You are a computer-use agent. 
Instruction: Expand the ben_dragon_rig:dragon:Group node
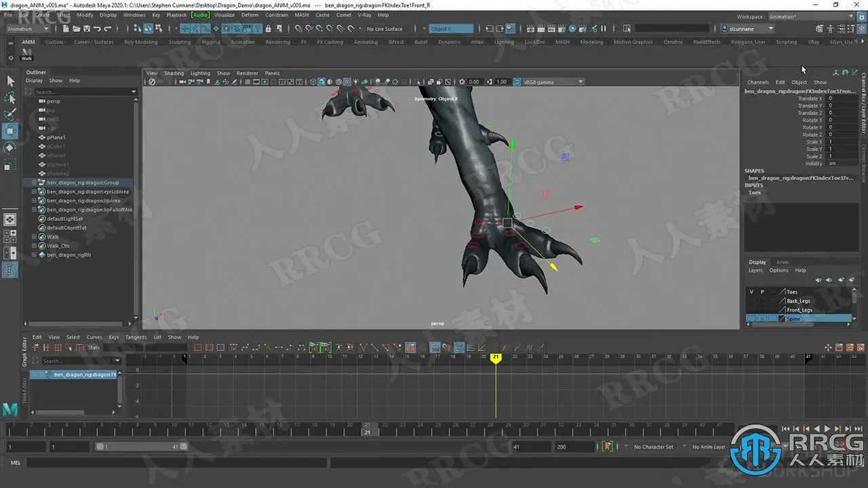click(x=34, y=182)
